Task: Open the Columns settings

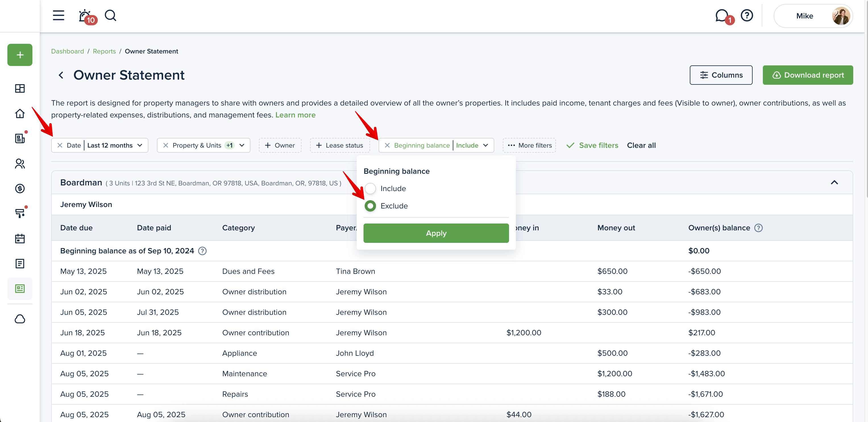Action: point(721,75)
